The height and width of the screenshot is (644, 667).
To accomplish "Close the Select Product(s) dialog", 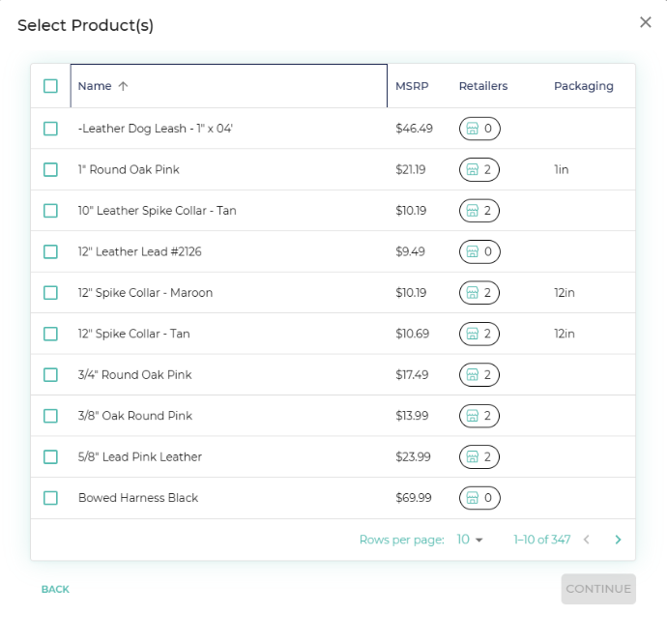I will coord(646,22).
